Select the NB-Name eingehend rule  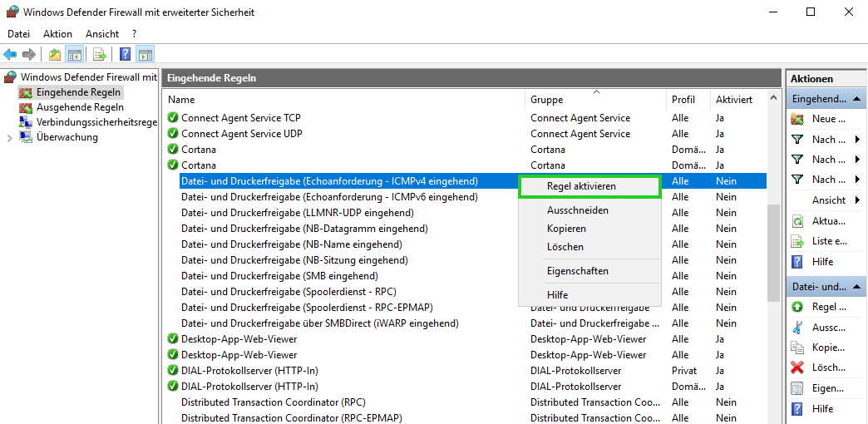point(292,244)
